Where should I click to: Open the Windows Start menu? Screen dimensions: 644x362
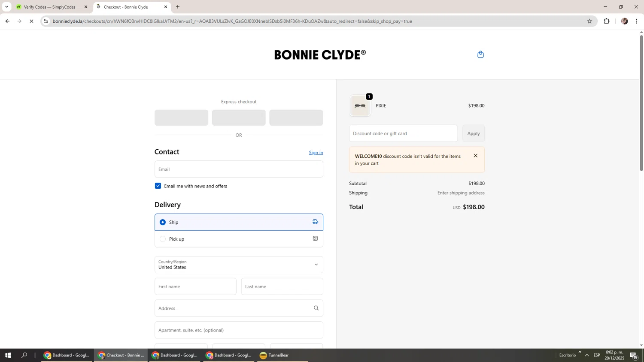[x=8, y=355]
